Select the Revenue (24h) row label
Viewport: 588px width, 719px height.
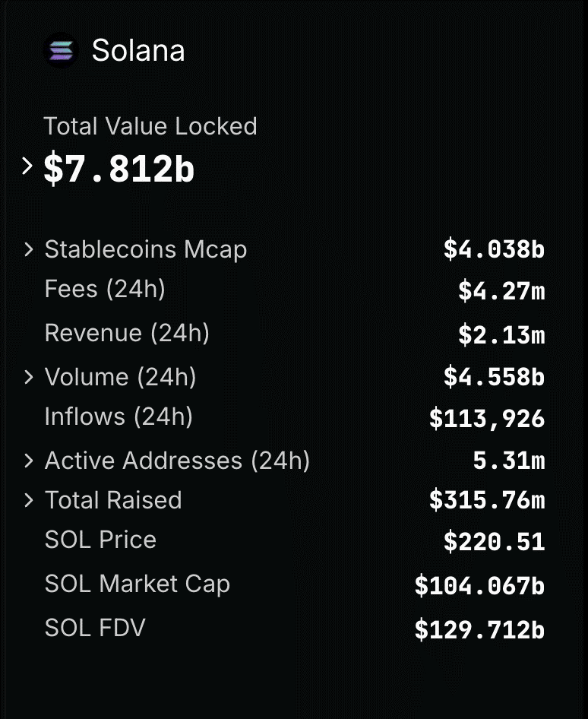pyautogui.click(x=127, y=333)
